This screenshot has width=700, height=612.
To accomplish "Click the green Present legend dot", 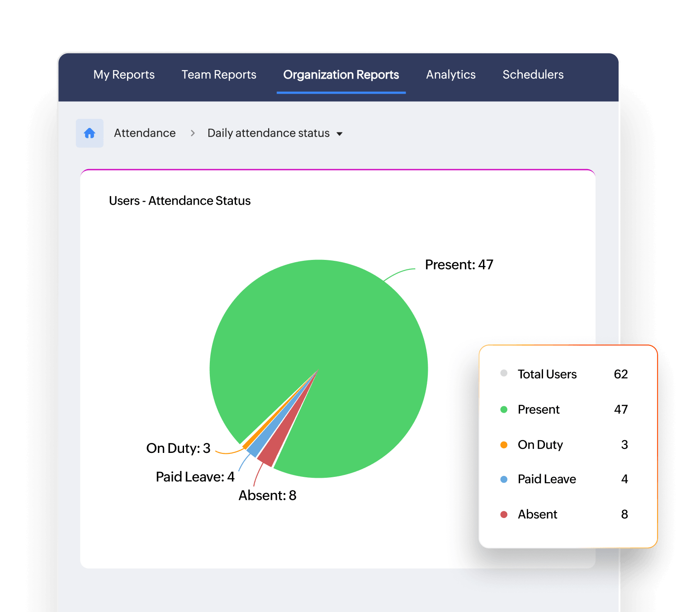I will click(x=504, y=410).
